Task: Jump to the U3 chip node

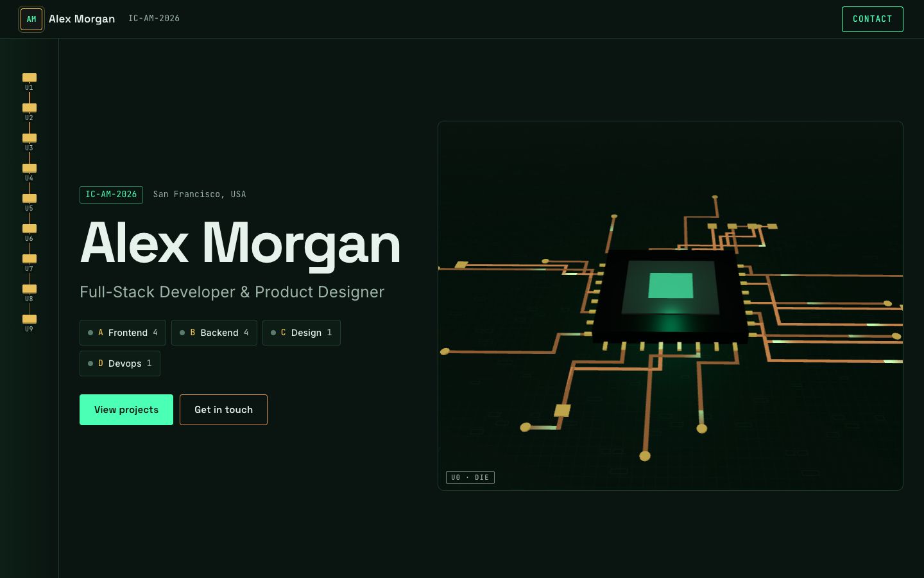Action: tap(30, 142)
